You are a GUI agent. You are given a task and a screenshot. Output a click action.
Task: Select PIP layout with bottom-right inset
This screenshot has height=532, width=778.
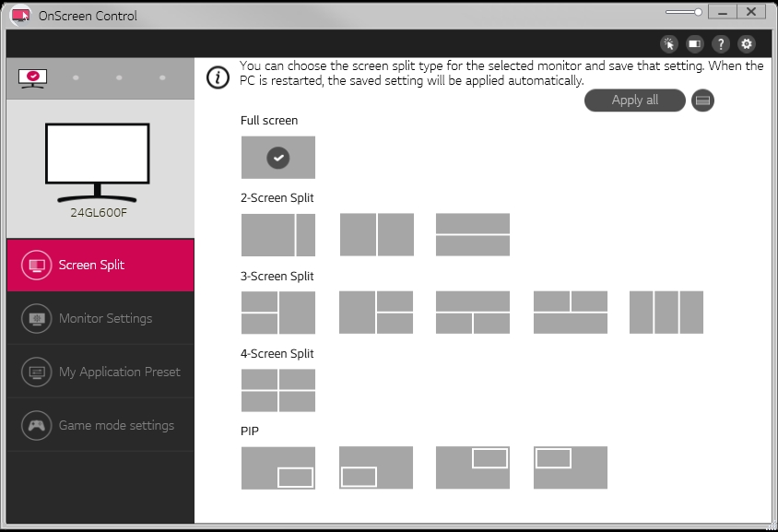pos(277,467)
